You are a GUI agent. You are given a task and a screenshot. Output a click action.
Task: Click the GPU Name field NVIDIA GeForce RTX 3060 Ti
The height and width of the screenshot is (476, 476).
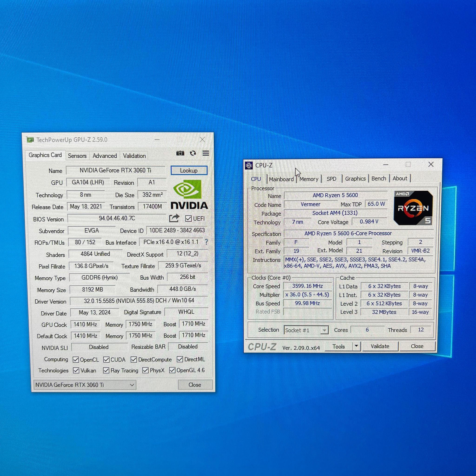coord(116,170)
